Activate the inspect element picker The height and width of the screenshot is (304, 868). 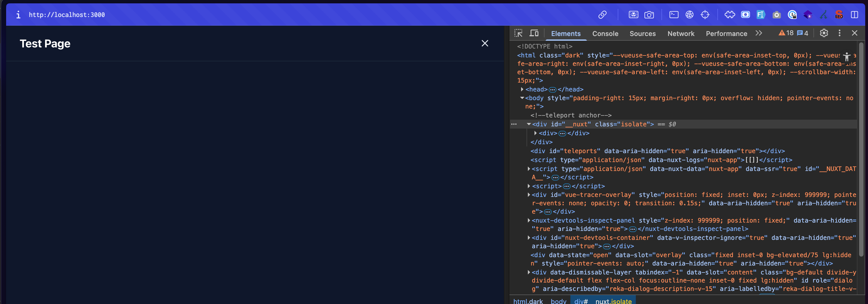point(518,33)
